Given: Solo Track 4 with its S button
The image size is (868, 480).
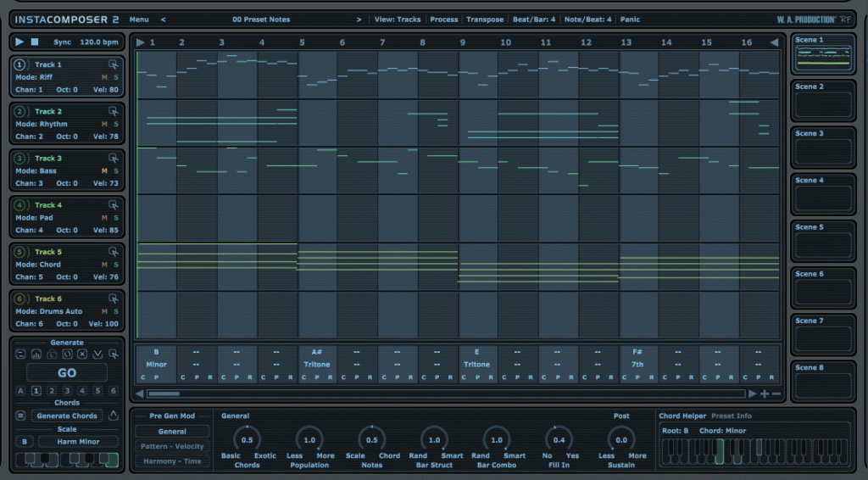Looking at the screenshot, I should (116, 218).
